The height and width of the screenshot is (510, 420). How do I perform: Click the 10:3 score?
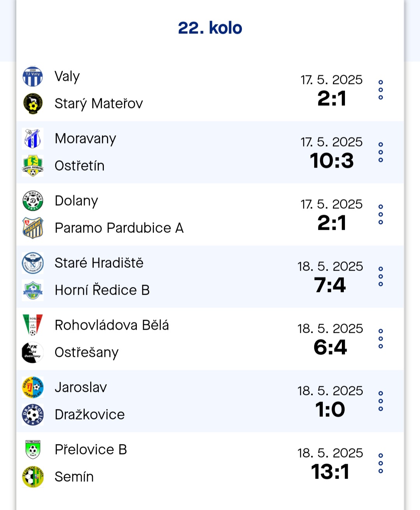(x=332, y=161)
